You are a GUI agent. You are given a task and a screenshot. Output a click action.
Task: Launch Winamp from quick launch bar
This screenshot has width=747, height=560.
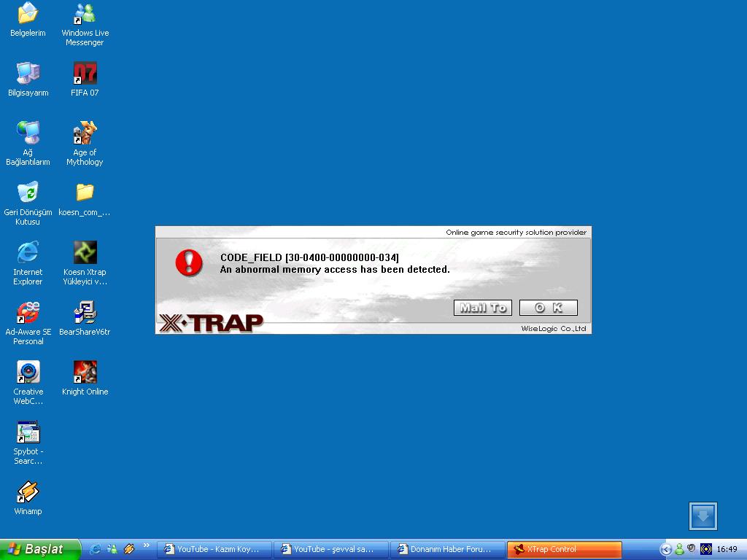129,549
